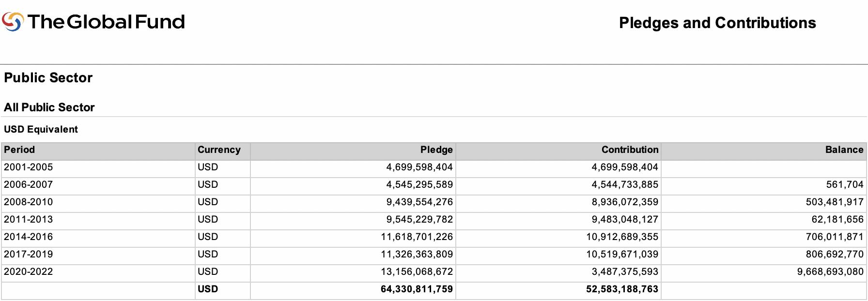Image resolution: width=868 pixels, height=301 pixels.
Task: Click the Currency column header
Action: 219,150
